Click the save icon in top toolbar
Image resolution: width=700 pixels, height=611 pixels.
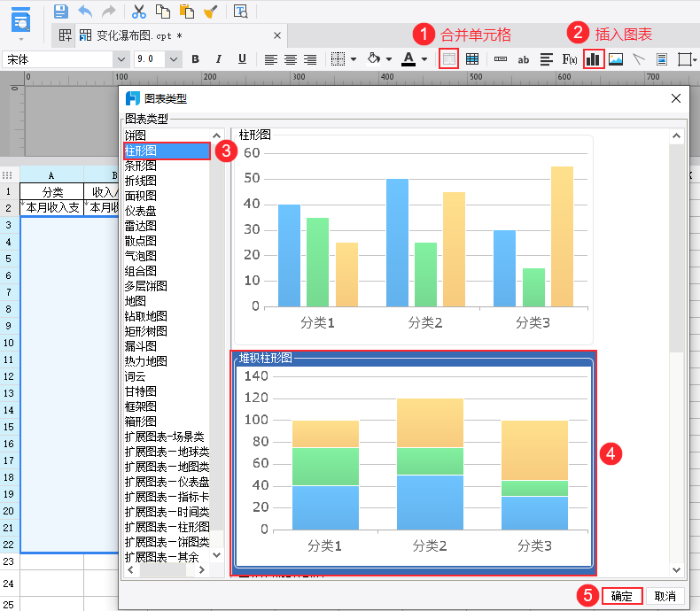click(61, 12)
